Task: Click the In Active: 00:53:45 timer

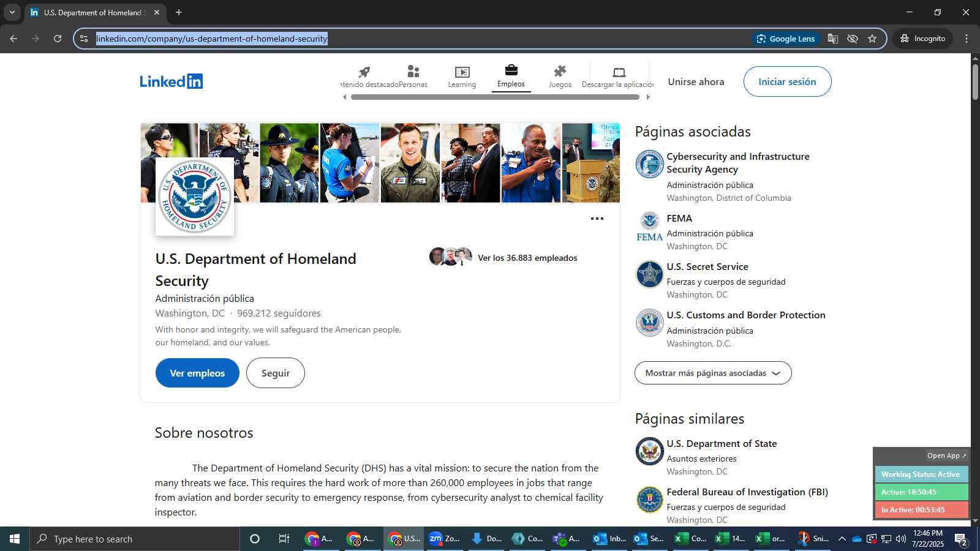Action: (x=921, y=510)
